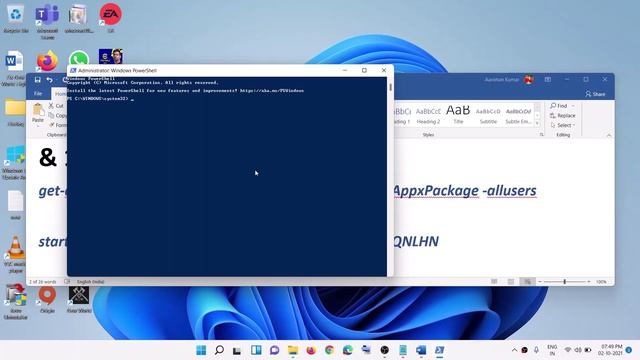Switch to Word from the taskbar
The image size is (640, 360).
[x=421, y=350]
